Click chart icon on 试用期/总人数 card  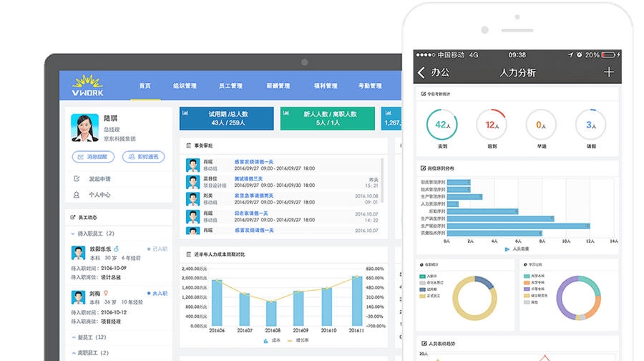click(x=185, y=113)
